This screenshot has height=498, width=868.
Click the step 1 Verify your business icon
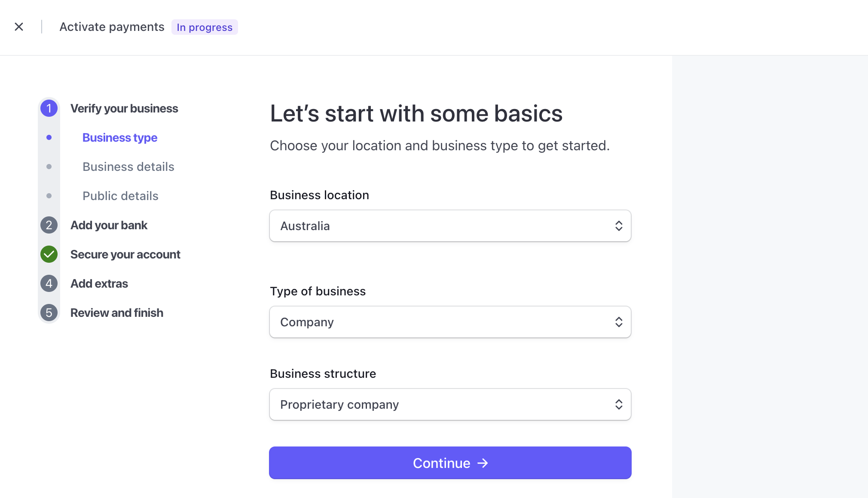tap(49, 108)
